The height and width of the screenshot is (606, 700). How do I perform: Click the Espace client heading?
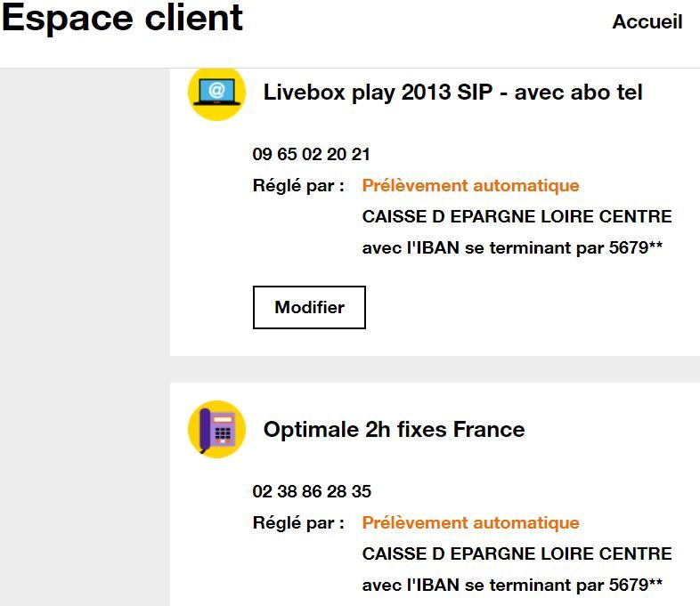click(x=122, y=19)
